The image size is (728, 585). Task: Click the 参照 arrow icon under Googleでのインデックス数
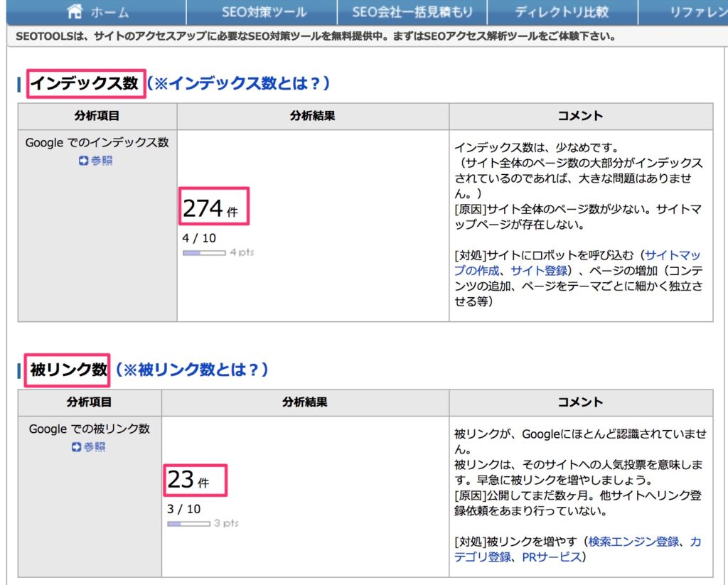pyautogui.click(x=84, y=161)
